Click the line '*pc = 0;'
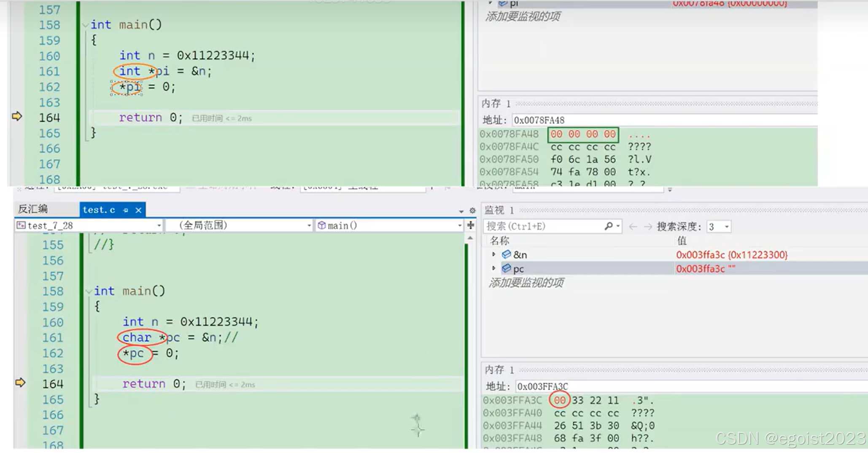The image size is (868, 453). pyautogui.click(x=151, y=353)
